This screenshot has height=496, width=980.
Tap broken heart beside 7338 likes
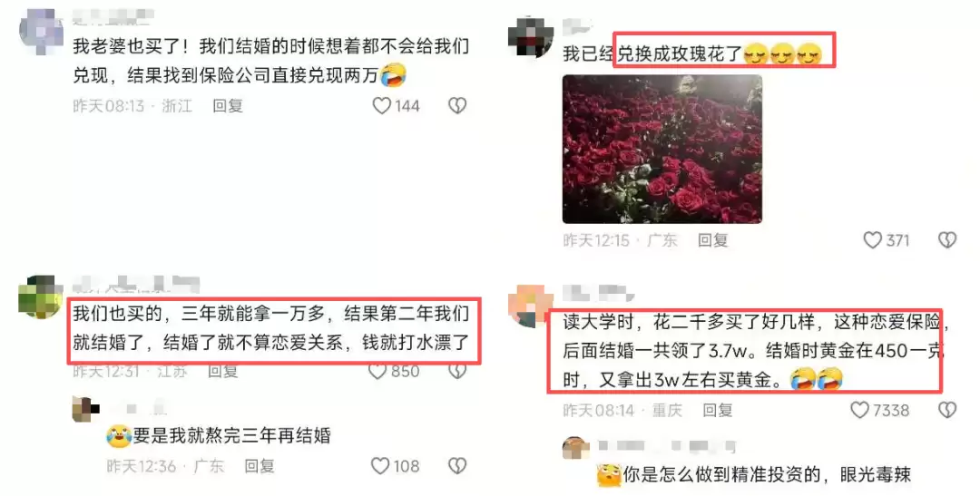point(947,410)
